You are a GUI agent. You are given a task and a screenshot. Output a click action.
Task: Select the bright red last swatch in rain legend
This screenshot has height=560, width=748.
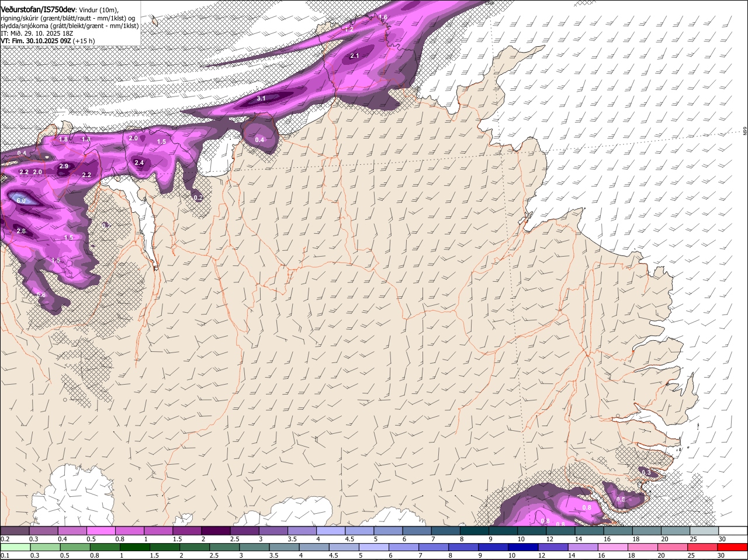733,547
